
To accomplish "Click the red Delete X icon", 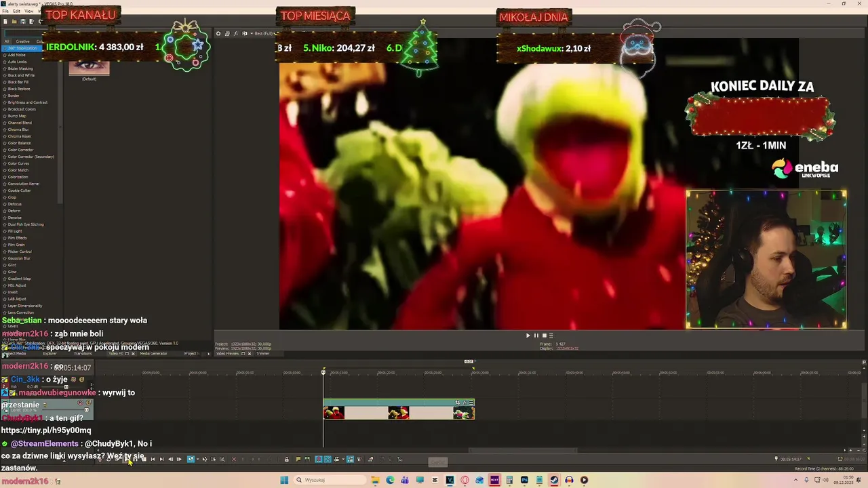I will pyautogui.click(x=234, y=460).
